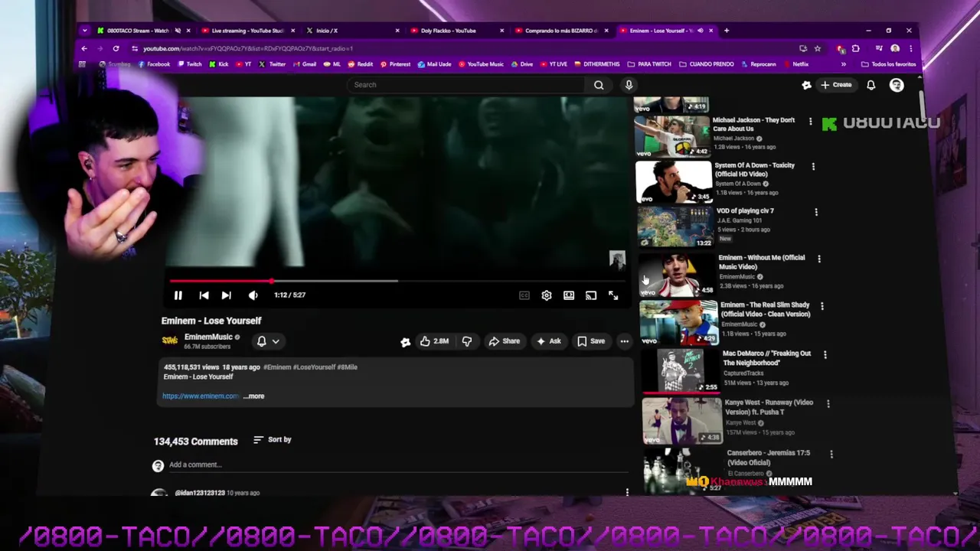Go back in browser history
Screen dimensions: 980x551
point(84,48)
